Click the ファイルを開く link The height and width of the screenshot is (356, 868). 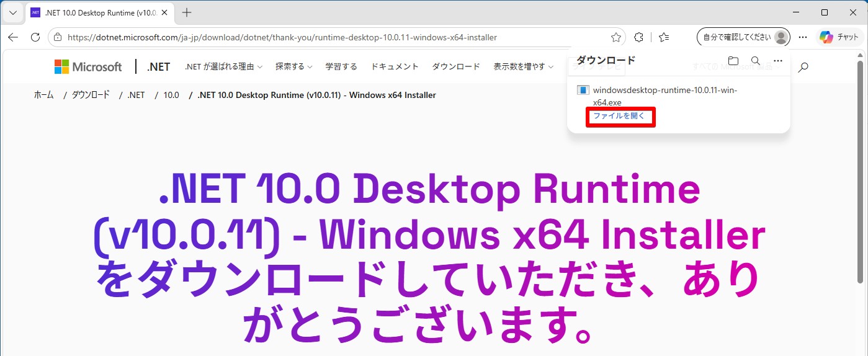tap(619, 116)
